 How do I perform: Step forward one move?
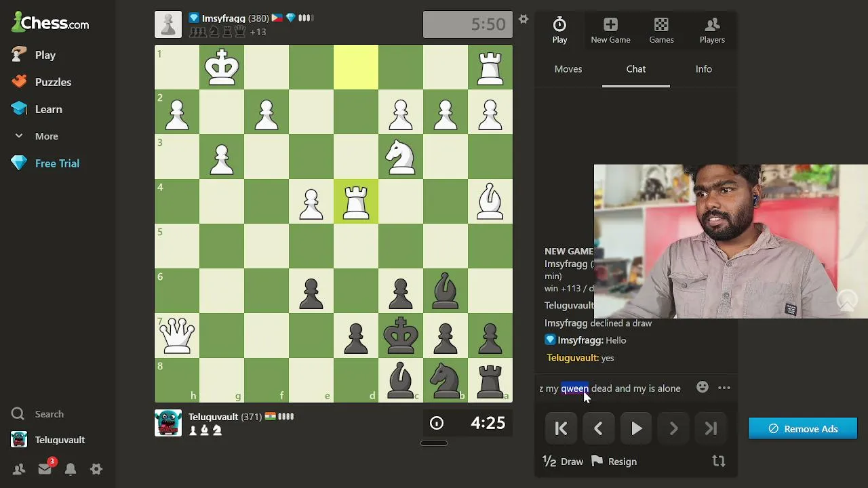click(x=673, y=428)
